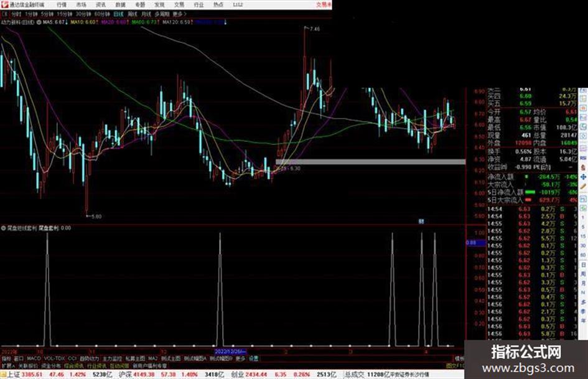
Task: Click the sidebar 日 period icon
Action: pos(583,265)
